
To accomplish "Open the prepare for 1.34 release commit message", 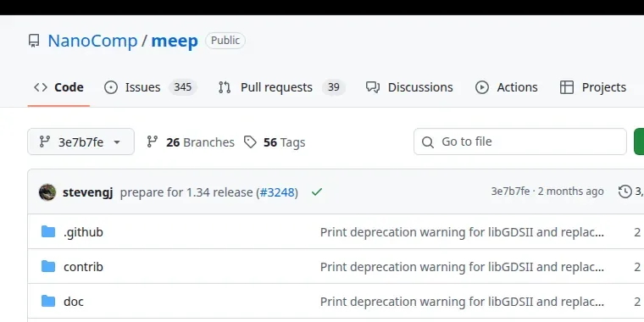I will coord(186,192).
